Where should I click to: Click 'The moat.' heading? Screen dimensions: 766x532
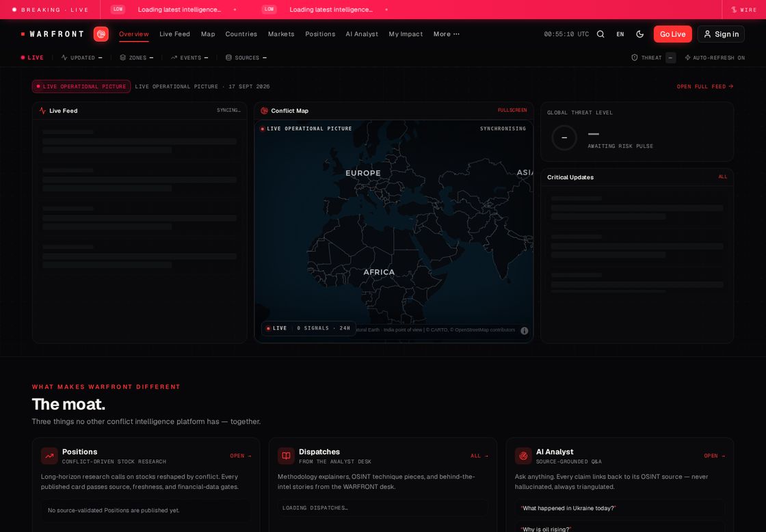click(68, 405)
